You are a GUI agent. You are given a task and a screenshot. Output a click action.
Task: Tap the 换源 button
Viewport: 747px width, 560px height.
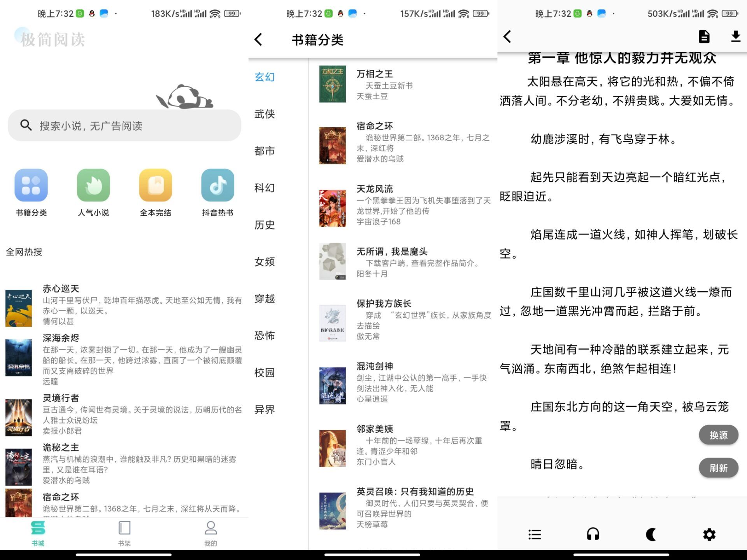pos(719,435)
